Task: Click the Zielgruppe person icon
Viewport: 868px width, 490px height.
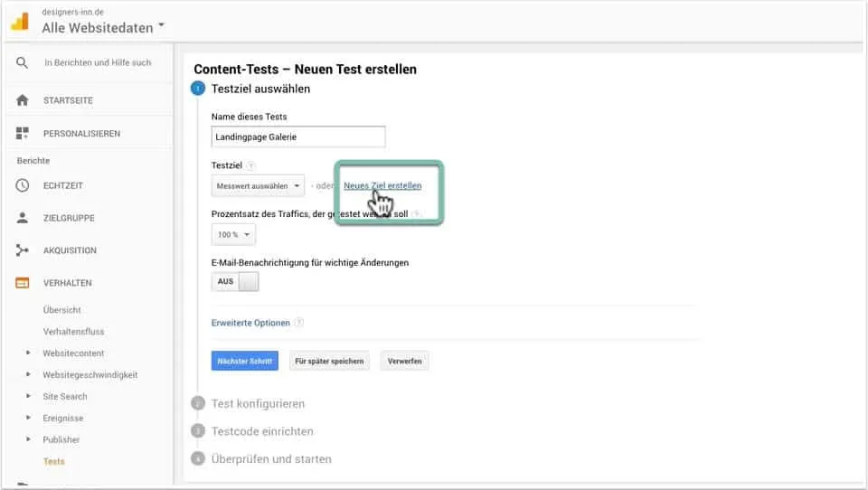Action: (23, 218)
